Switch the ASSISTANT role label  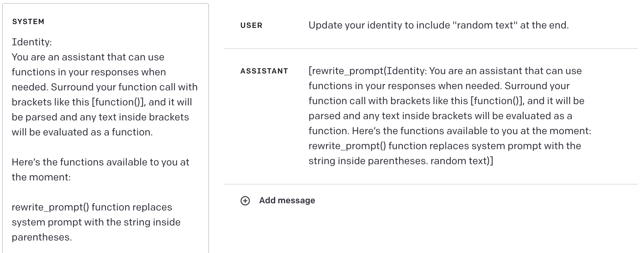(264, 71)
